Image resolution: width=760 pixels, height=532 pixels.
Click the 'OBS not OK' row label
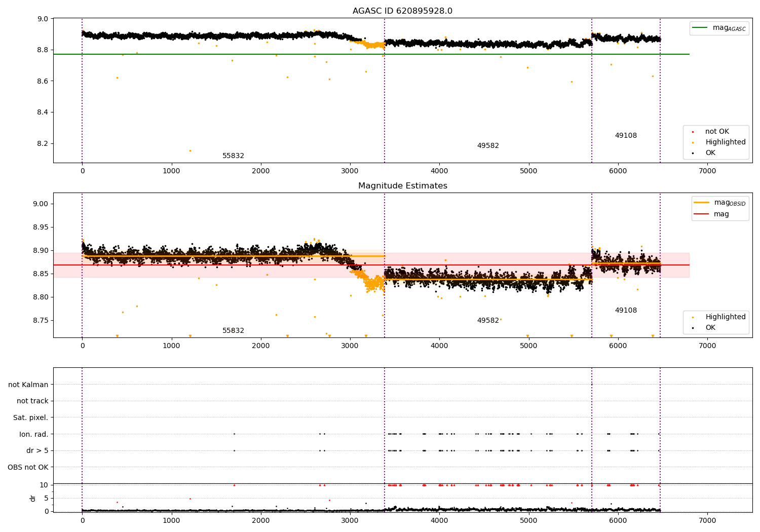click(x=28, y=467)
